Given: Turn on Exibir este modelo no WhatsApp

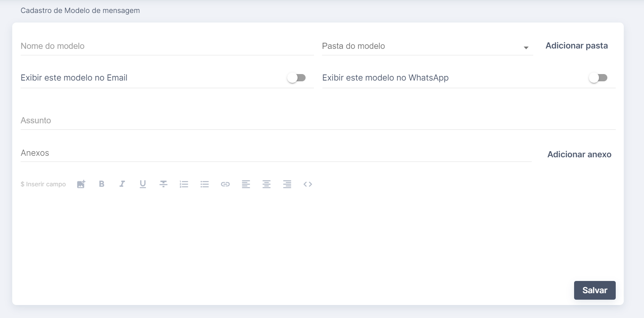Looking at the screenshot, I should (x=598, y=78).
